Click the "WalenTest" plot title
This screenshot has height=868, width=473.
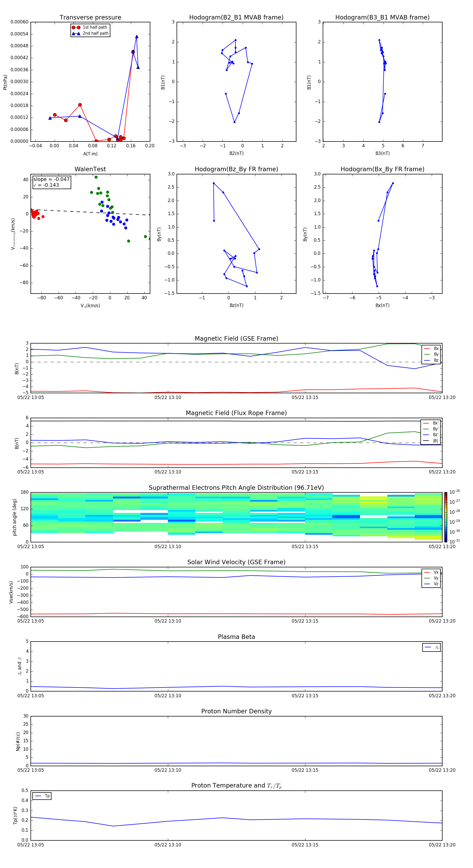click(x=90, y=169)
